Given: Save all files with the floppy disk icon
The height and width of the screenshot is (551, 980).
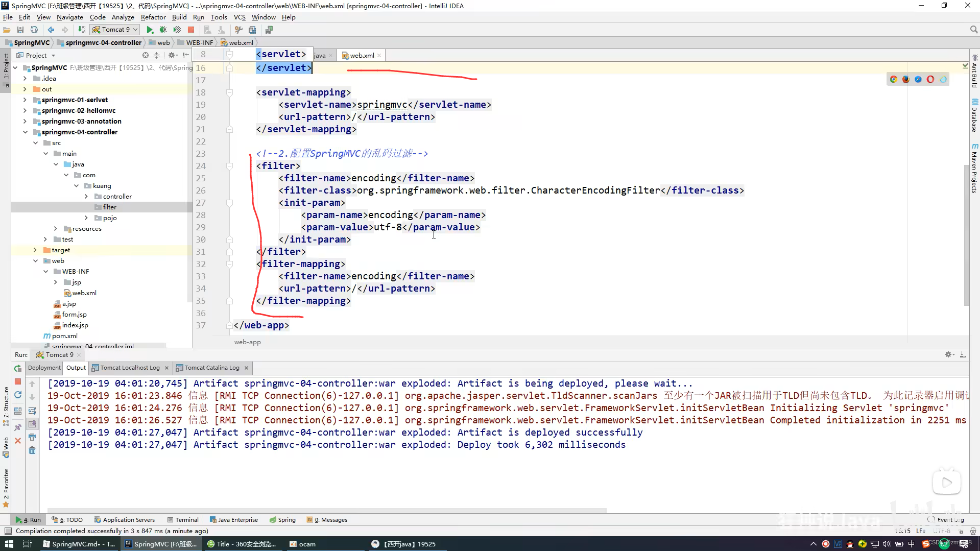Looking at the screenshot, I should [x=20, y=30].
